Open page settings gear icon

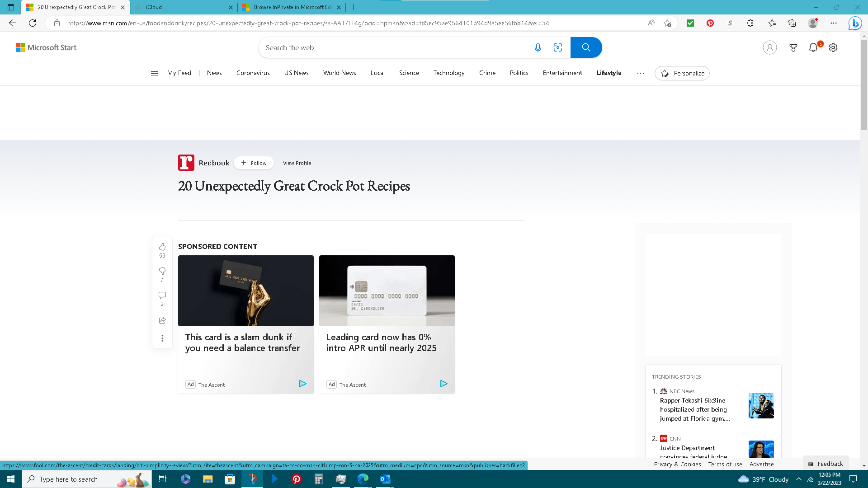point(833,47)
